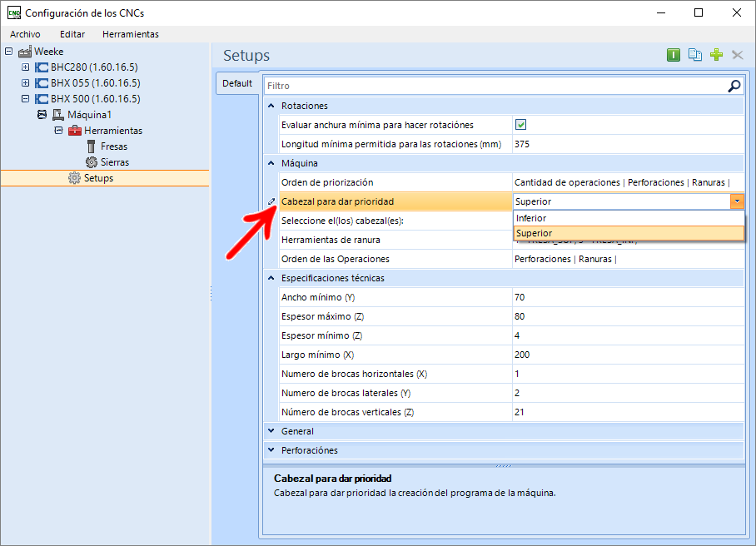Click Ancho mínimo (Y) value 70
Viewport: 756px width, 546px height.
tap(629, 297)
